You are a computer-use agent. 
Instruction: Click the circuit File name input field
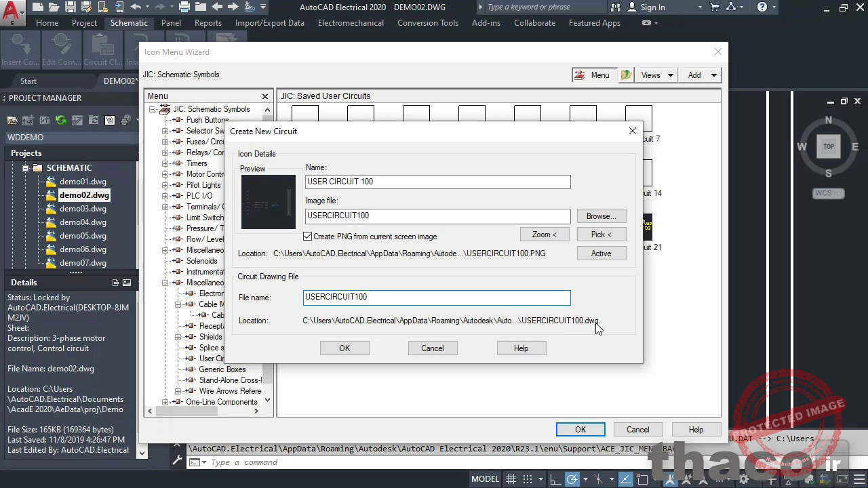tap(437, 298)
